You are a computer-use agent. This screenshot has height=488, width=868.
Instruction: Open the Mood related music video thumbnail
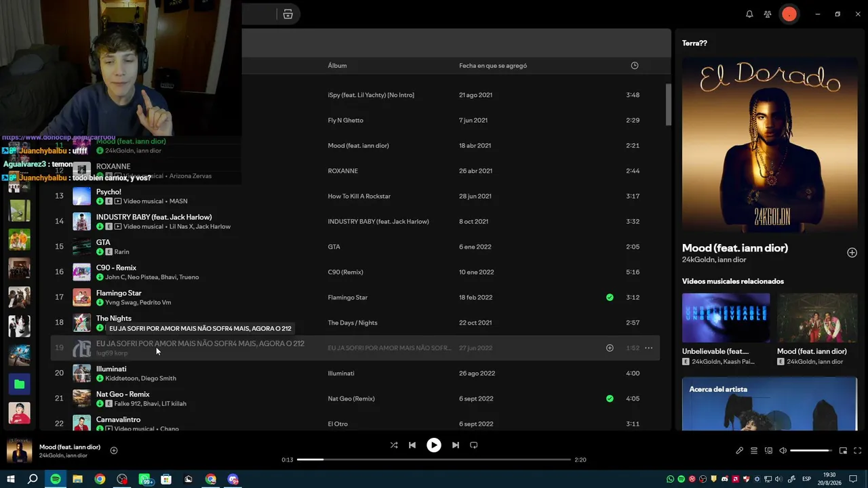tap(817, 318)
